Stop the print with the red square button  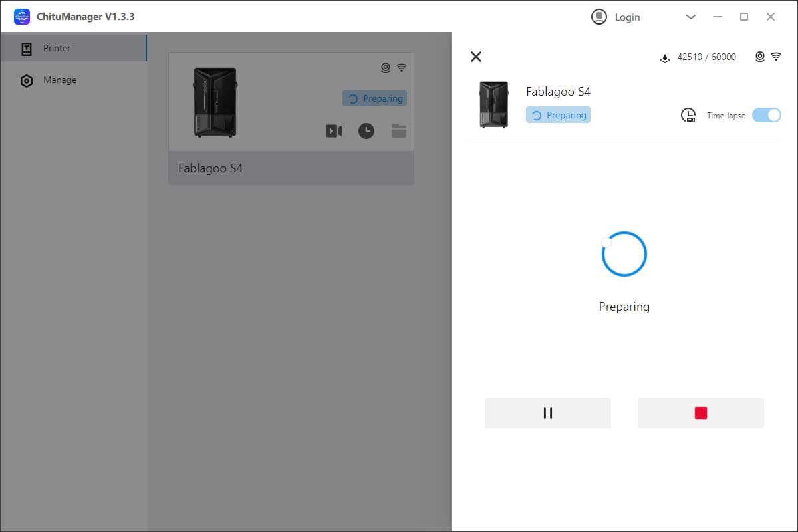[x=701, y=413]
